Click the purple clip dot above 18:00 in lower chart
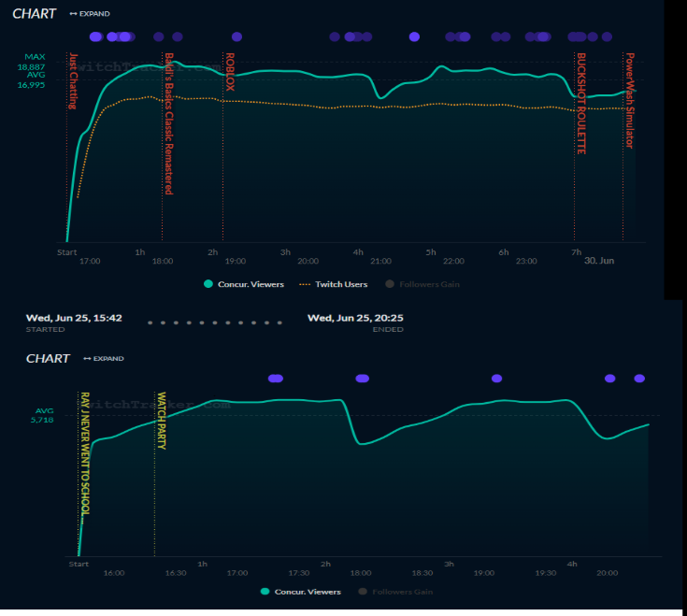The width and height of the screenshot is (687, 616). 363,379
